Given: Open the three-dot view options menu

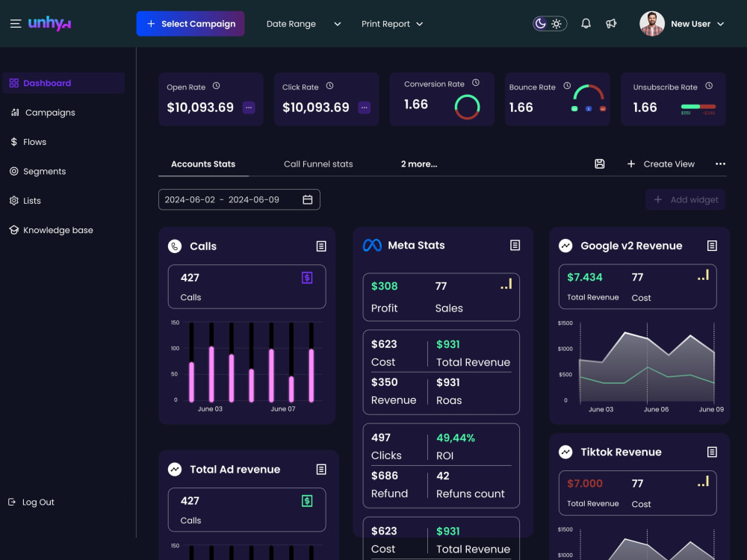Looking at the screenshot, I should coord(720,164).
